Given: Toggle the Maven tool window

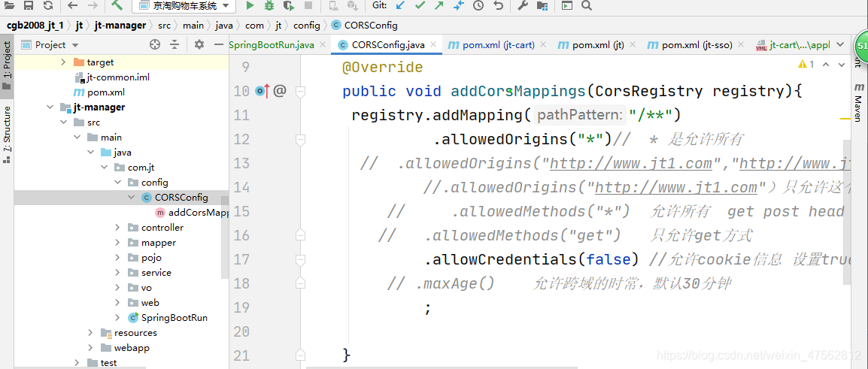Looking at the screenshot, I should 858,103.
